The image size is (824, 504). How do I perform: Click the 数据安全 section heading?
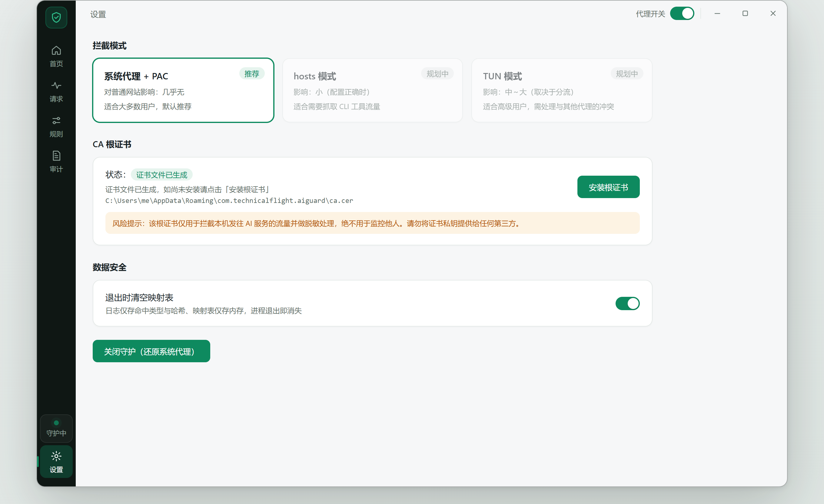coord(109,267)
